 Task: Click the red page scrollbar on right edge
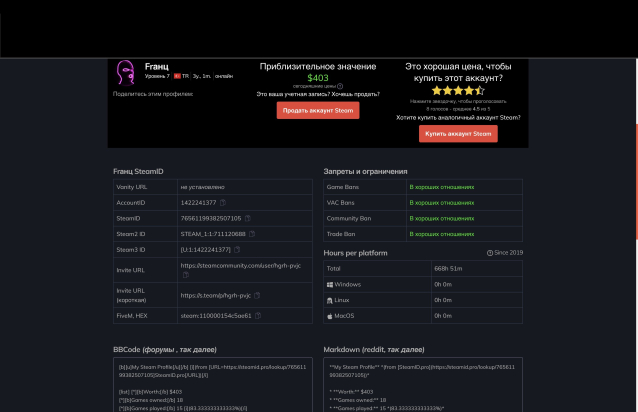click(634, 160)
